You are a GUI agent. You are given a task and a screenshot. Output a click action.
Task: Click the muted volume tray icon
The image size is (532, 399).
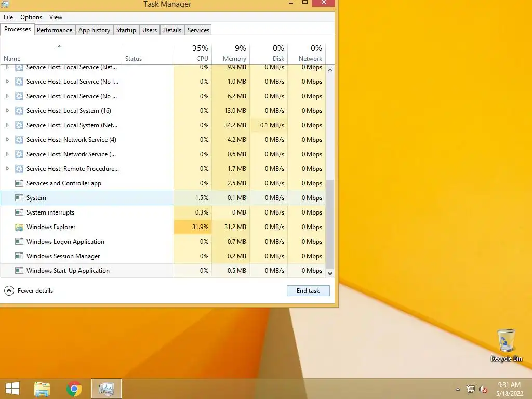tap(483, 389)
